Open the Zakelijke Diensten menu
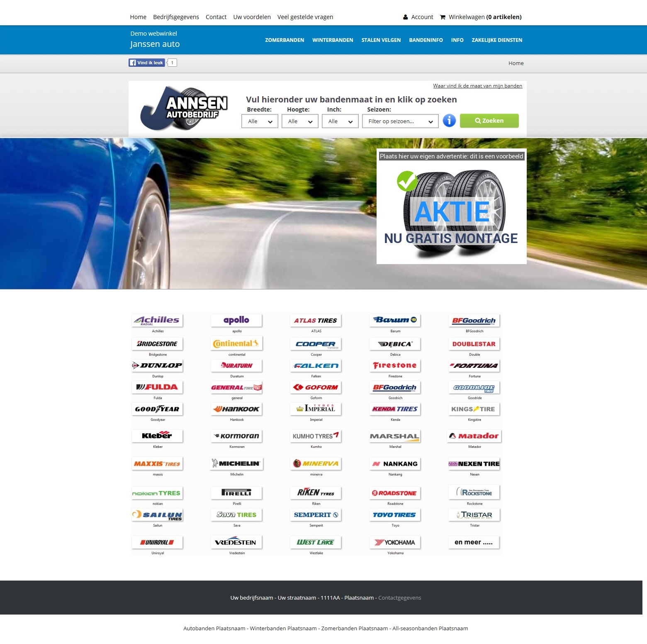Image resolution: width=647 pixels, height=644 pixels. (497, 40)
